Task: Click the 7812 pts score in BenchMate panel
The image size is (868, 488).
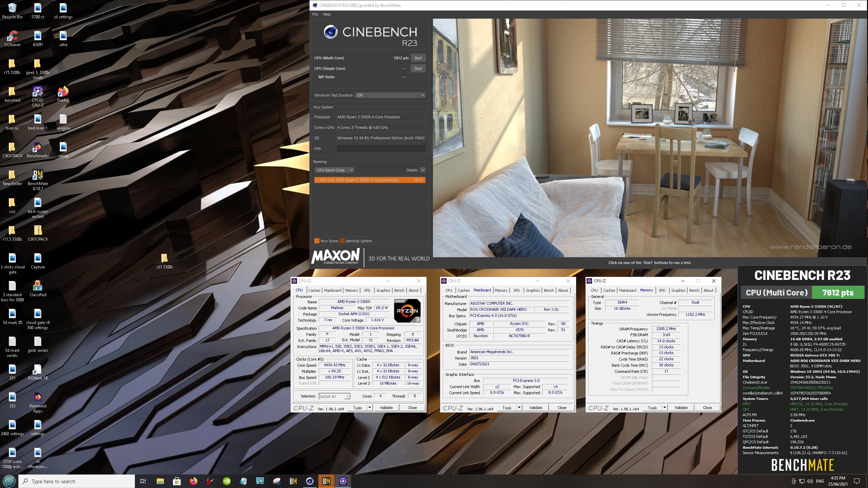Action: coord(838,293)
